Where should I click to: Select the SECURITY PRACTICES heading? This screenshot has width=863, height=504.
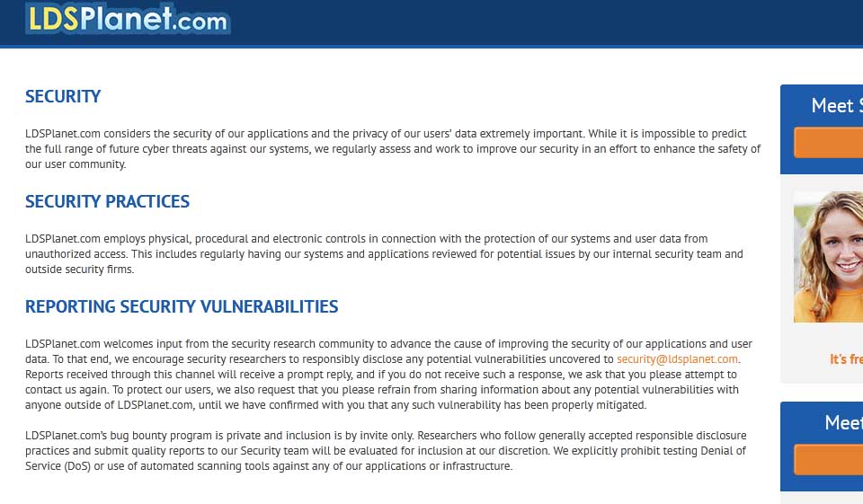tap(107, 202)
